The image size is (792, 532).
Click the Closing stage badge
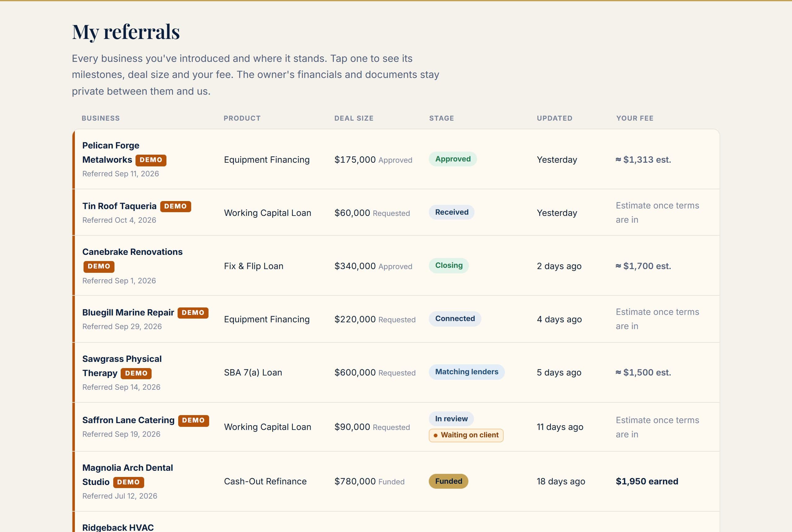pos(449,266)
